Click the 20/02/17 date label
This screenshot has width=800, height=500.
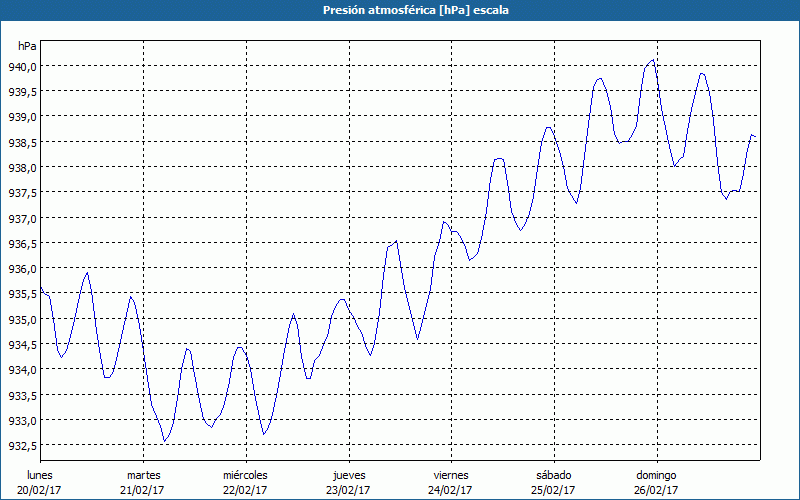40,490
